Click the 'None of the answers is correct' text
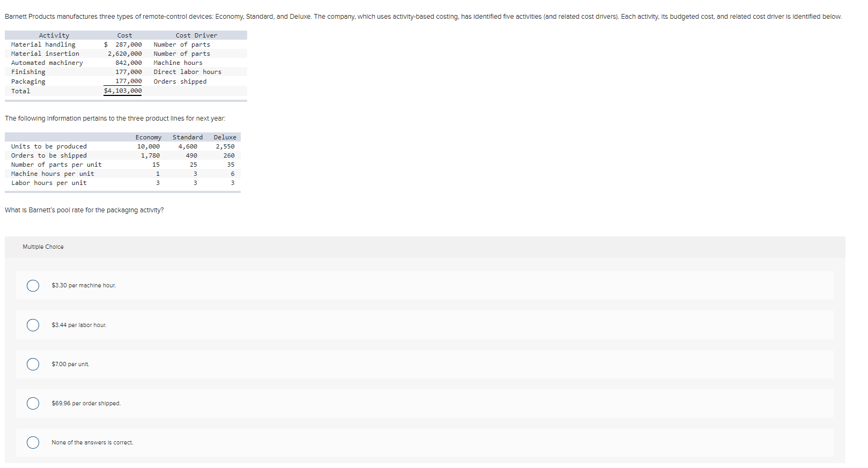The image size is (868, 468). 92,443
